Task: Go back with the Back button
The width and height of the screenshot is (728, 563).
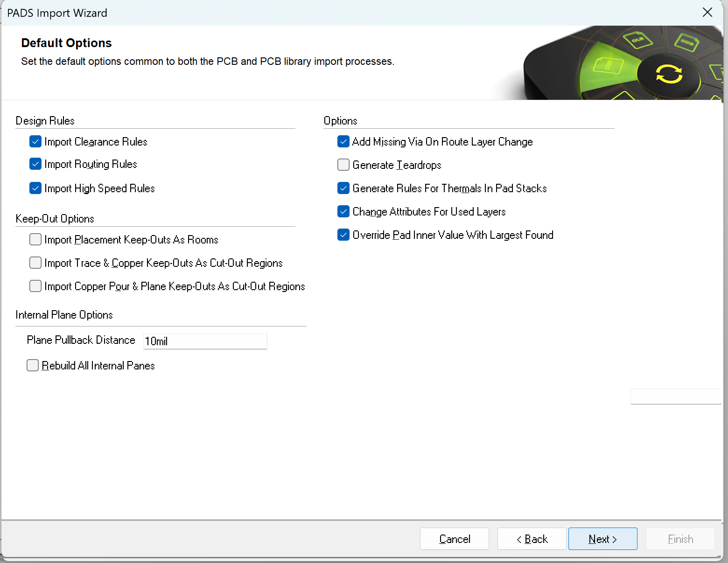Action: (x=532, y=539)
